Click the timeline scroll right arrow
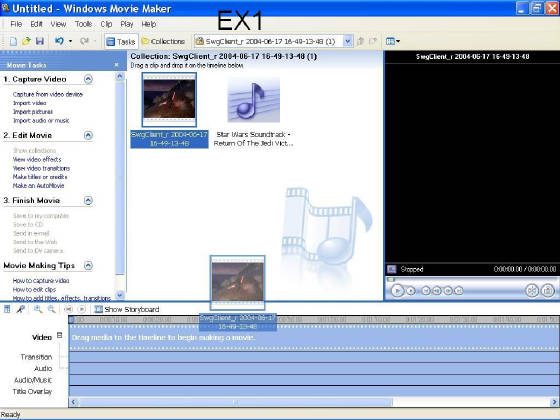Image resolution: width=560 pixels, height=420 pixels. (x=554, y=402)
